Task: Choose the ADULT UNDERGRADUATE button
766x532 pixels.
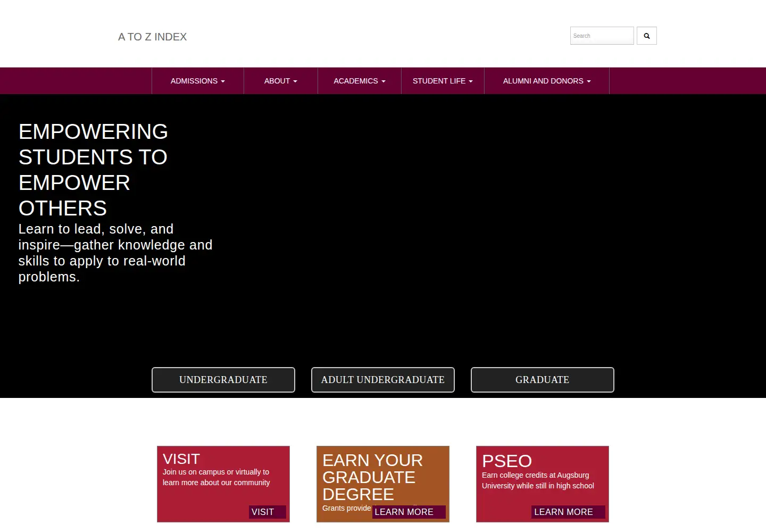Action: click(x=383, y=380)
